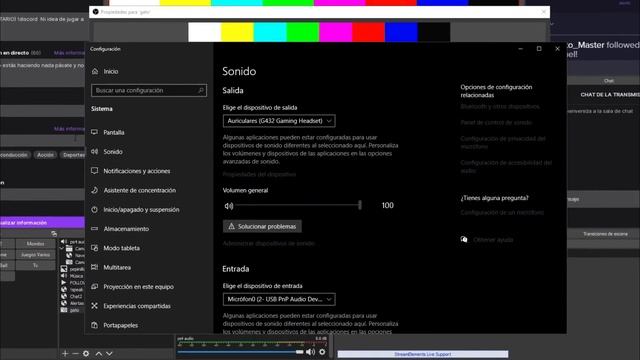The width and height of the screenshot is (640, 360).
Task: Click the search magnifier icon in Configuración
Action: click(201, 90)
